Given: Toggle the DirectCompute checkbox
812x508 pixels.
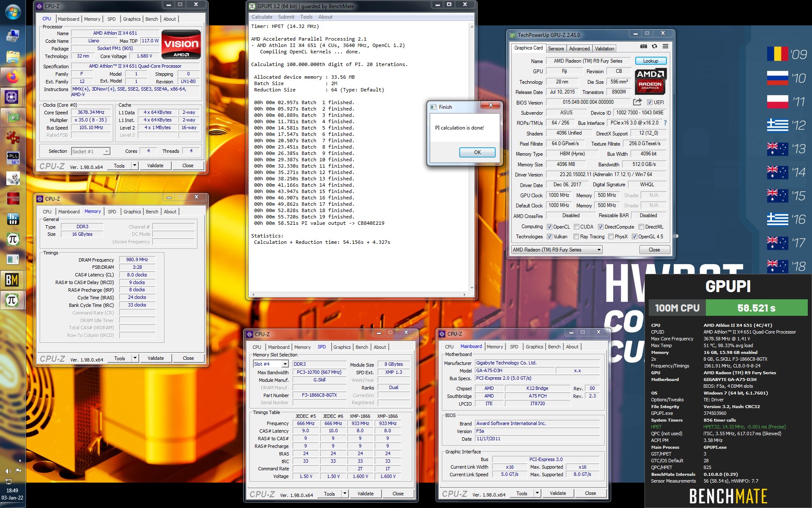Looking at the screenshot, I should pyautogui.click(x=601, y=227).
